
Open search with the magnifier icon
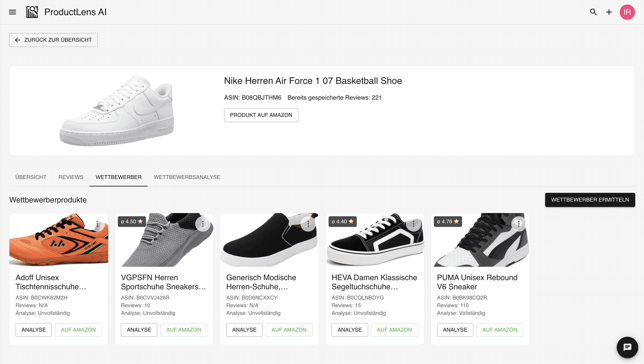(593, 12)
